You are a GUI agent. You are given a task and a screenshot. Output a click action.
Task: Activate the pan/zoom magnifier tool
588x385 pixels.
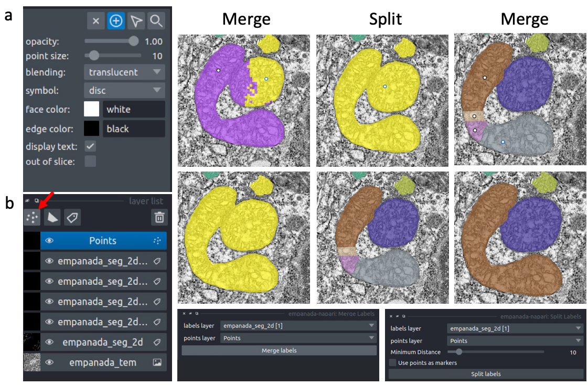pyautogui.click(x=156, y=21)
